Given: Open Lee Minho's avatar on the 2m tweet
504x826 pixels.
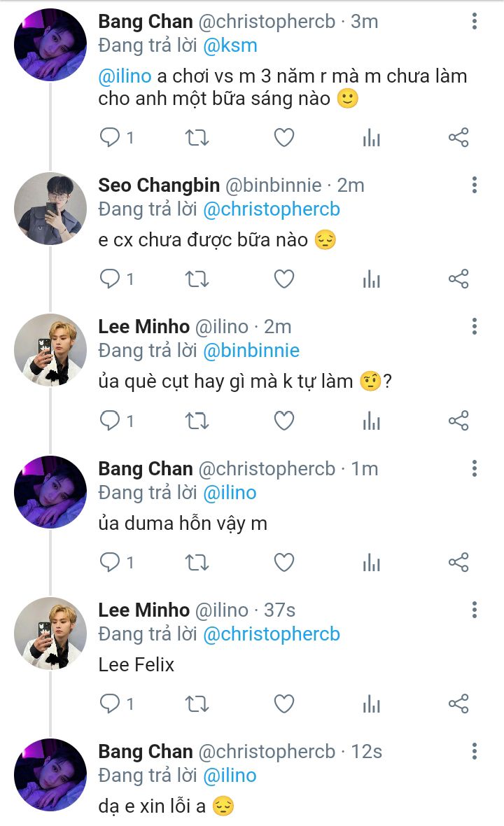Looking at the screenshot, I should pyautogui.click(x=50, y=350).
